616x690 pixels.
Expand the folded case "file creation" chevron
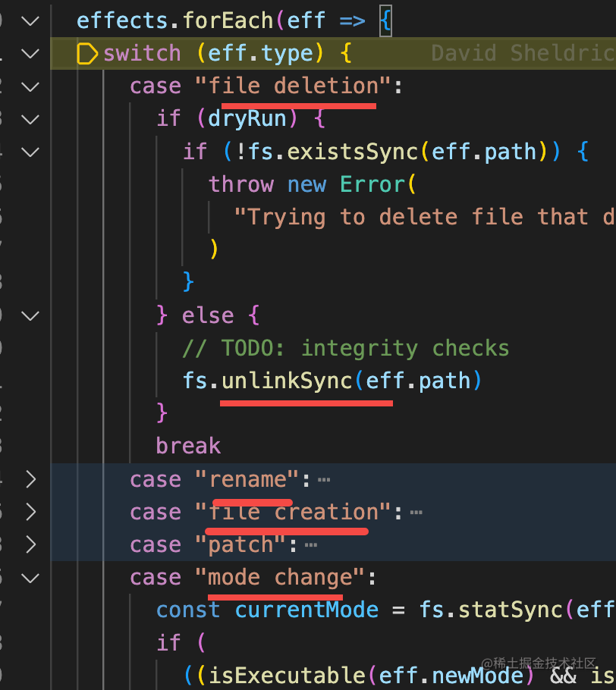click(x=30, y=513)
